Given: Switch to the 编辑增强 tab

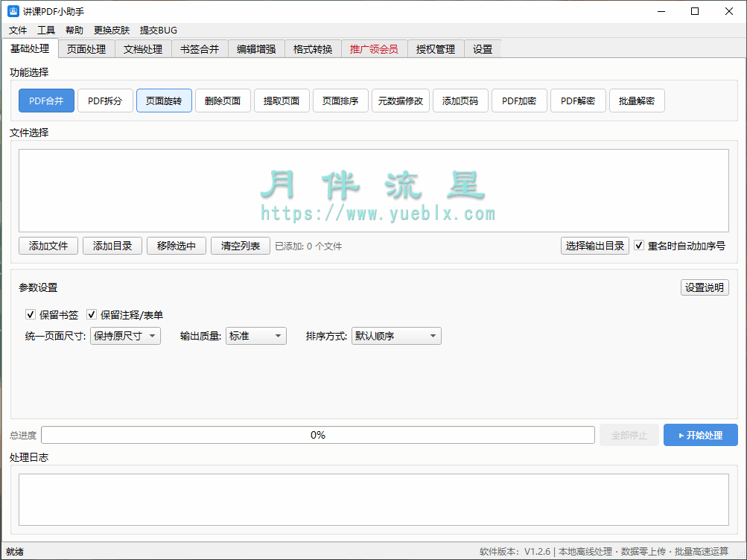Looking at the screenshot, I should [x=256, y=49].
